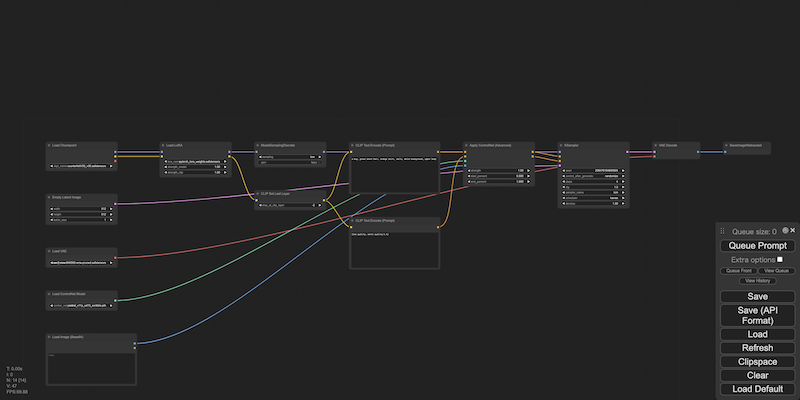Decrease the cfg value in KSampler
800x400 pixels.
point(563,187)
